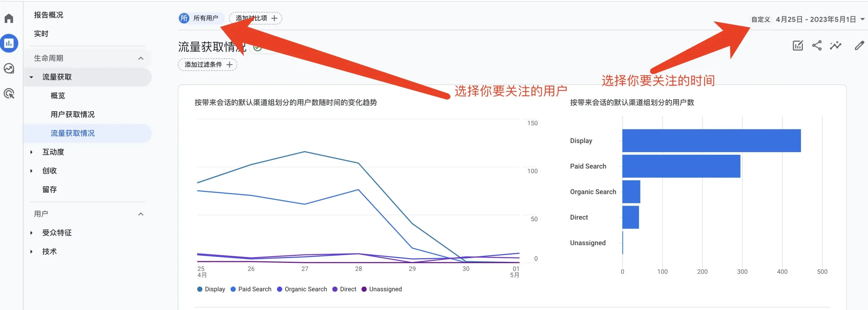This screenshot has width=868, height=310.
Task: Toggle Display legend dot in line chart
Action: point(200,289)
